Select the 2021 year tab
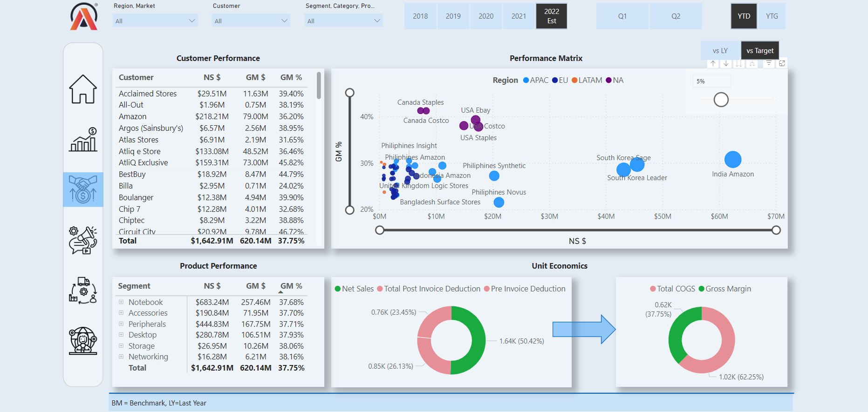This screenshot has height=412, width=868. pos(519,16)
